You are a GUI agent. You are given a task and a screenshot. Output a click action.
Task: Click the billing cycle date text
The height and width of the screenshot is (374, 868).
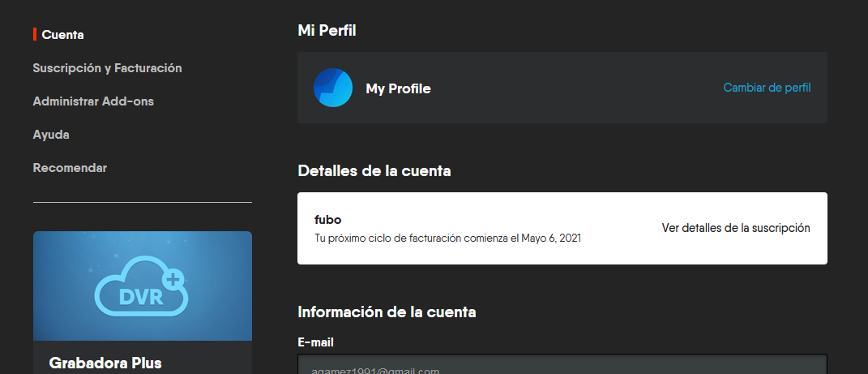(448, 239)
